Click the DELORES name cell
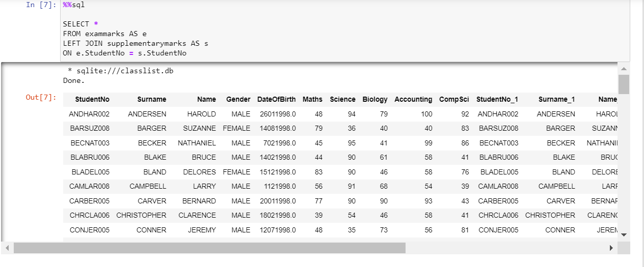644x267 pixels. (x=200, y=172)
